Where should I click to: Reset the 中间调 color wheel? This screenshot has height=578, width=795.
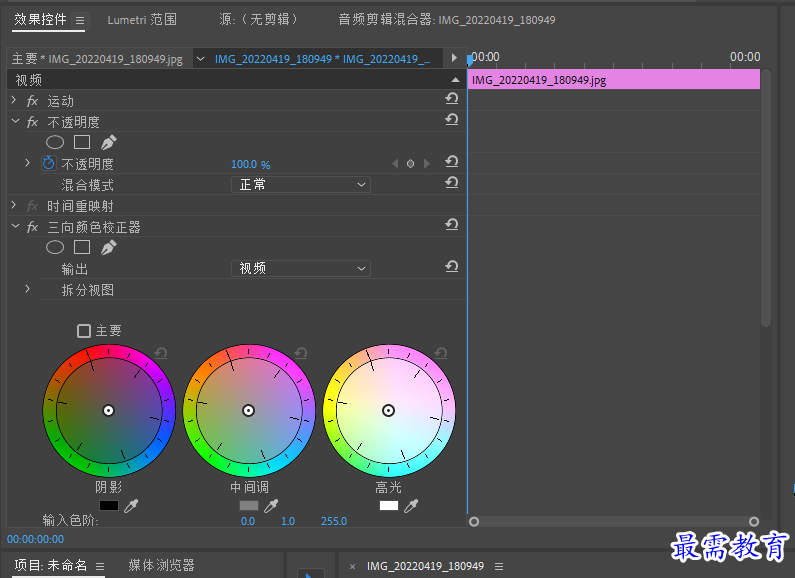301,352
